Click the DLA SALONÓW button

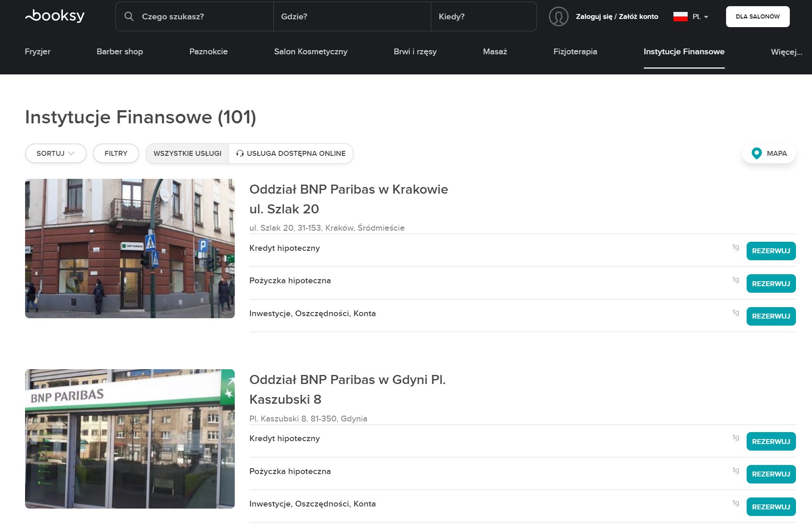(757, 16)
